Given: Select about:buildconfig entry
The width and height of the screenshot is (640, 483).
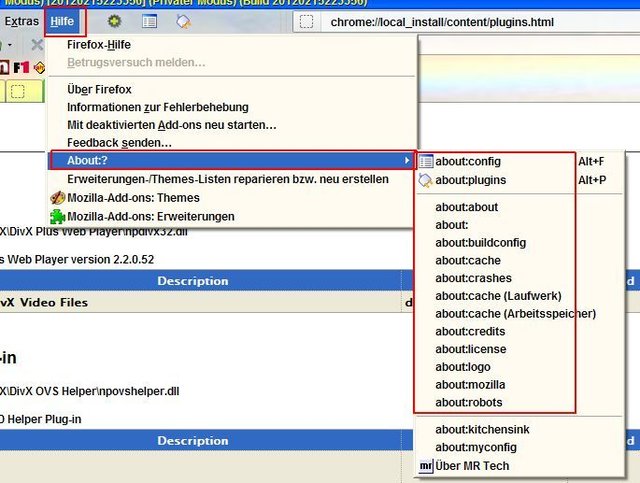Looking at the screenshot, I should [519, 243].
